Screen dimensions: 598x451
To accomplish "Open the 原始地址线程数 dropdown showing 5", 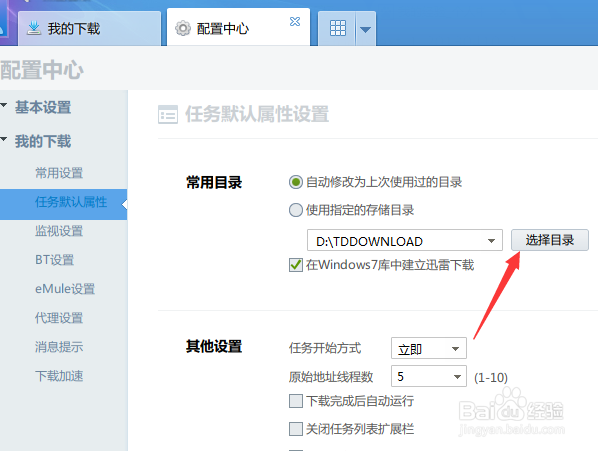I will click(x=429, y=376).
